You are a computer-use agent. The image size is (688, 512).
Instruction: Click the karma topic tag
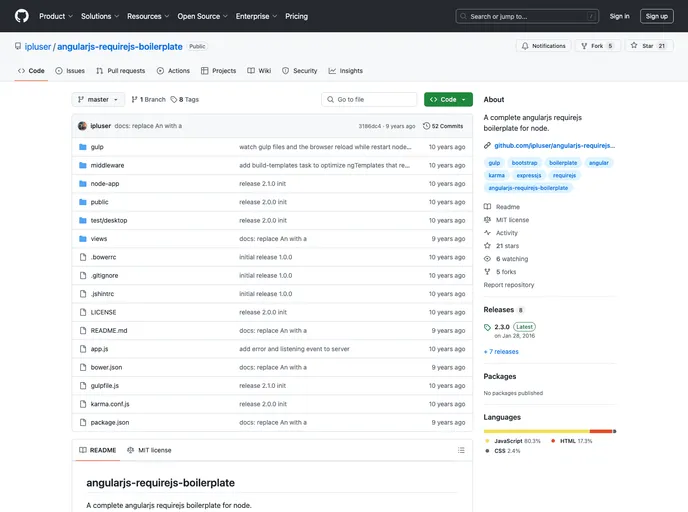[x=496, y=175]
